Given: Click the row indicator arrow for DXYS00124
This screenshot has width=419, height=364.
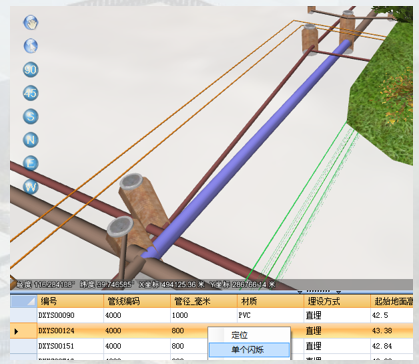Looking at the screenshot, I should (x=16, y=331).
